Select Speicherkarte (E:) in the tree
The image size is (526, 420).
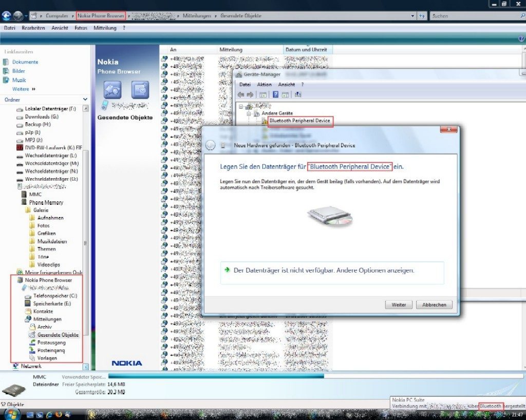click(x=52, y=303)
